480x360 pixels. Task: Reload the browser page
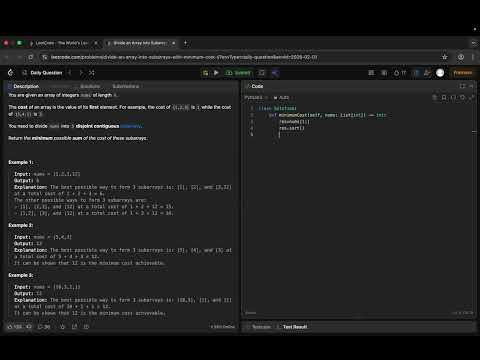pyautogui.click(x=30, y=57)
